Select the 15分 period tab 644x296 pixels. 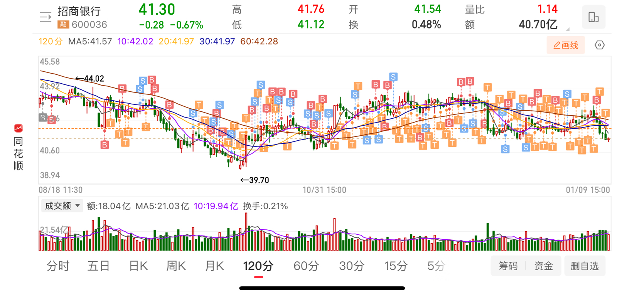396,266
